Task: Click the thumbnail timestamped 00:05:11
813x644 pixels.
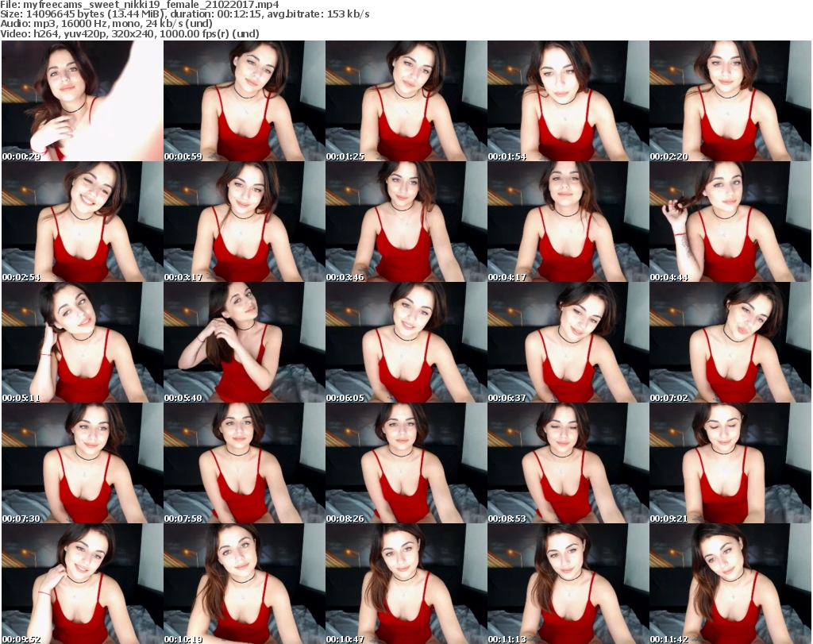Action: 83,342
